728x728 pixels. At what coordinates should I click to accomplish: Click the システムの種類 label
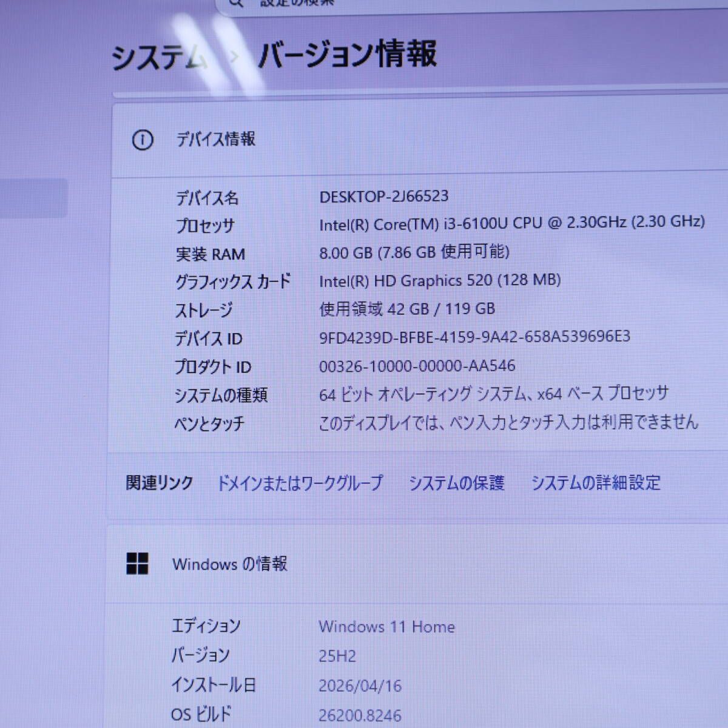click(221, 396)
